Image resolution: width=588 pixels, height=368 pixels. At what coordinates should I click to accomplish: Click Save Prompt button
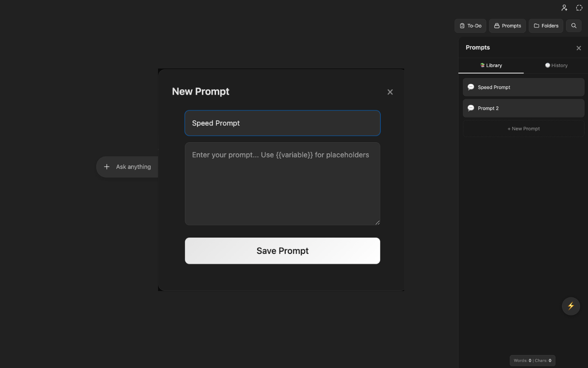tap(282, 251)
